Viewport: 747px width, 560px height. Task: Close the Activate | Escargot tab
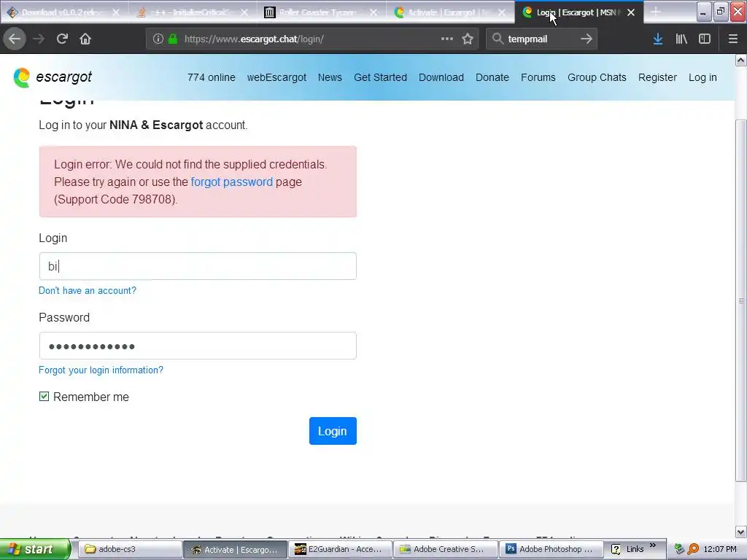pyautogui.click(x=502, y=12)
